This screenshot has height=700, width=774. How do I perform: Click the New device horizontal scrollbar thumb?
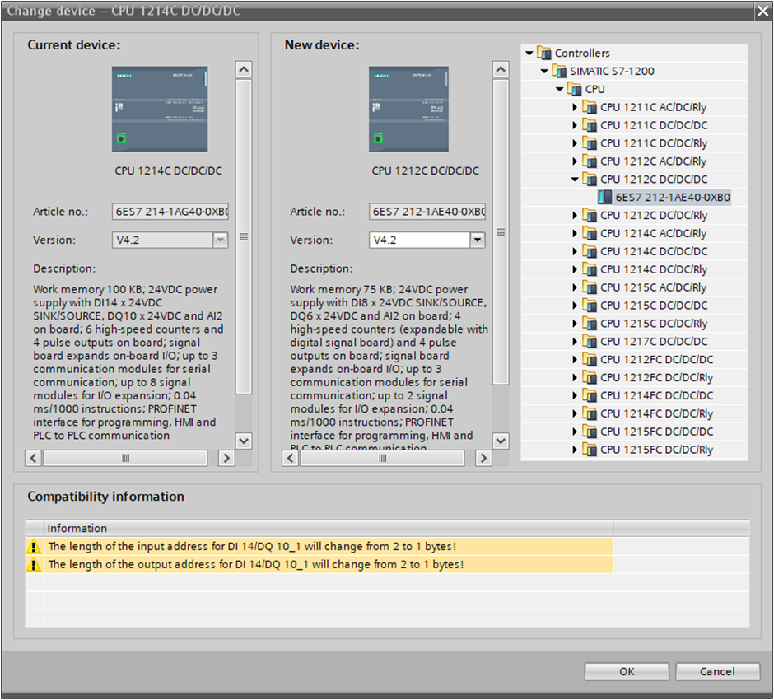coord(383,458)
